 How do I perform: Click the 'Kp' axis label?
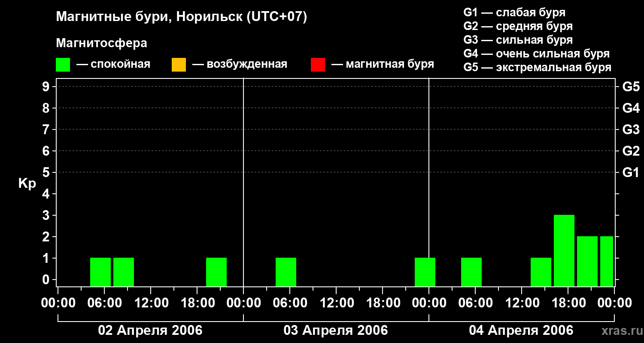27,184
